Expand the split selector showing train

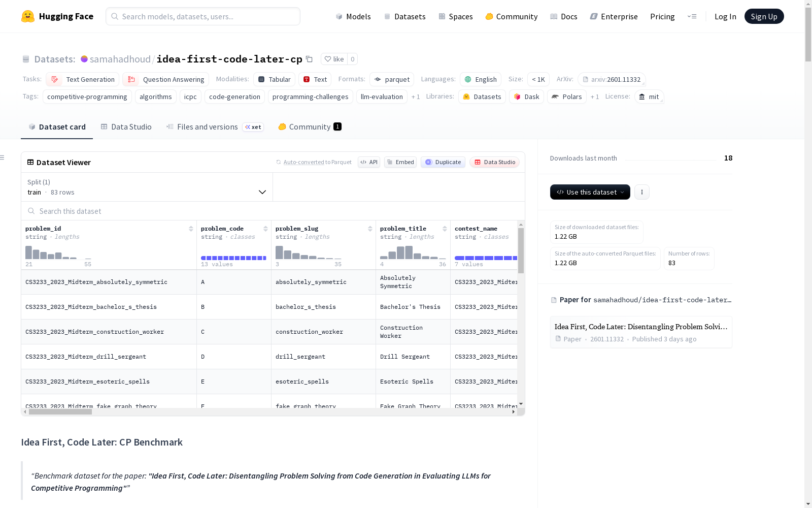(x=147, y=187)
